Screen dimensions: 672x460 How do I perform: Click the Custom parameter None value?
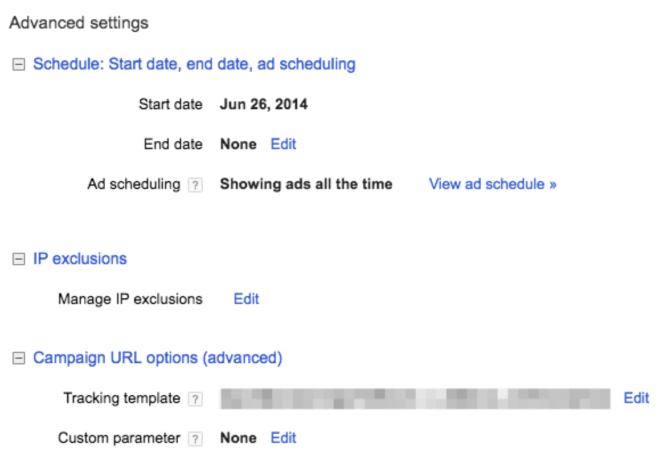coord(238,437)
